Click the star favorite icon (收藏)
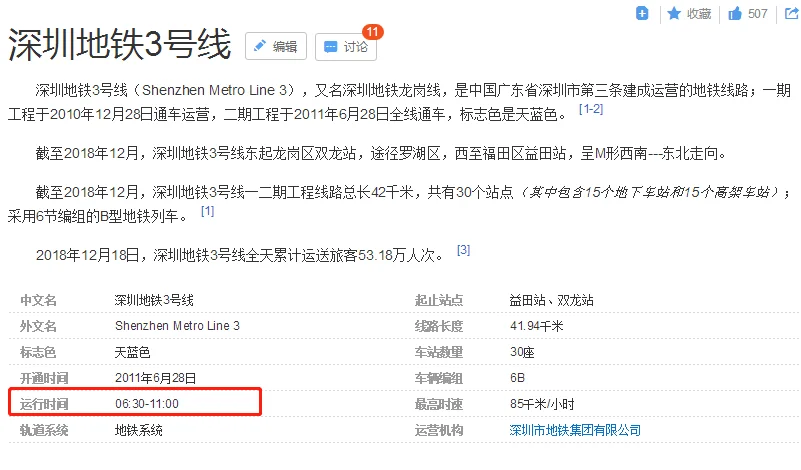This screenshot has height=470, width=801. [674, 14]
